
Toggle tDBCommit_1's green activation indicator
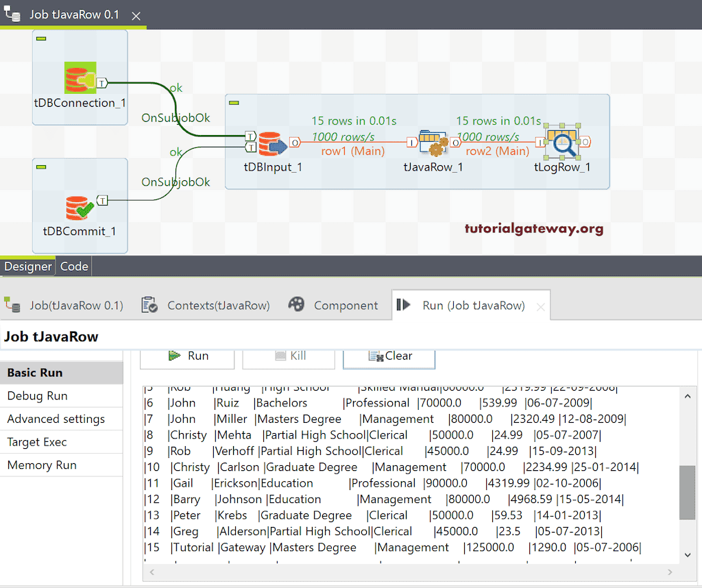coord(43,167)
